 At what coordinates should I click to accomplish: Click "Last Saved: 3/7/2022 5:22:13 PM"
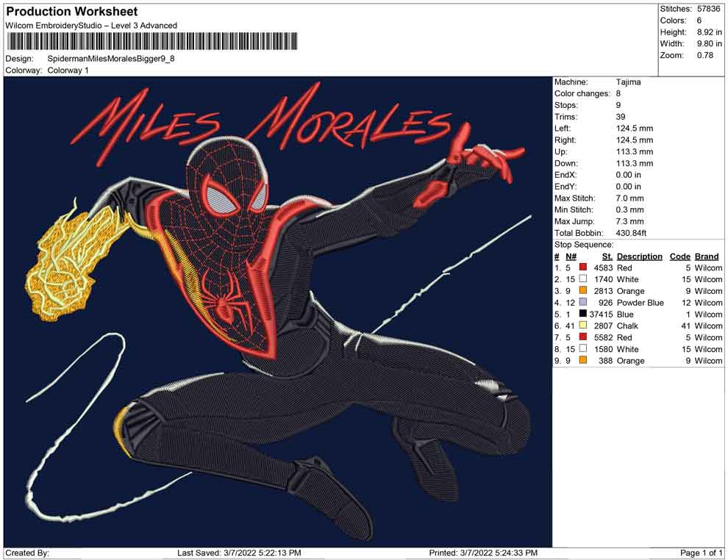pyautogui.click(x=239, y=553)
